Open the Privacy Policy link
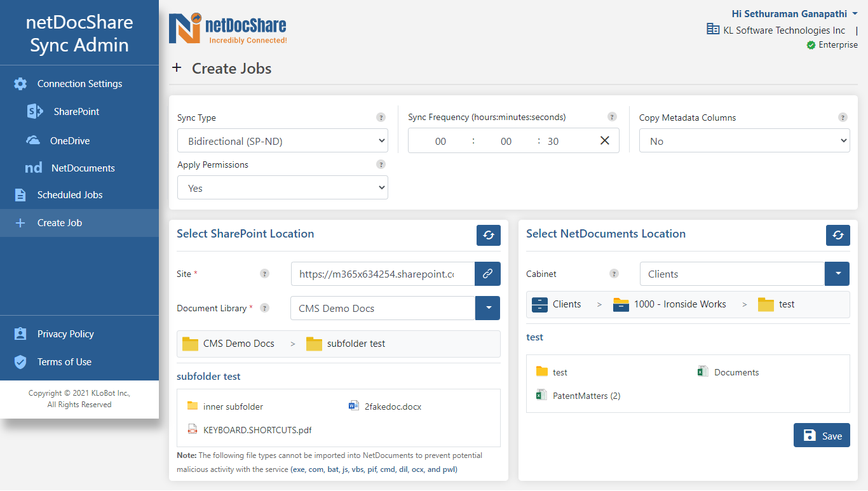 click(65, 334)
